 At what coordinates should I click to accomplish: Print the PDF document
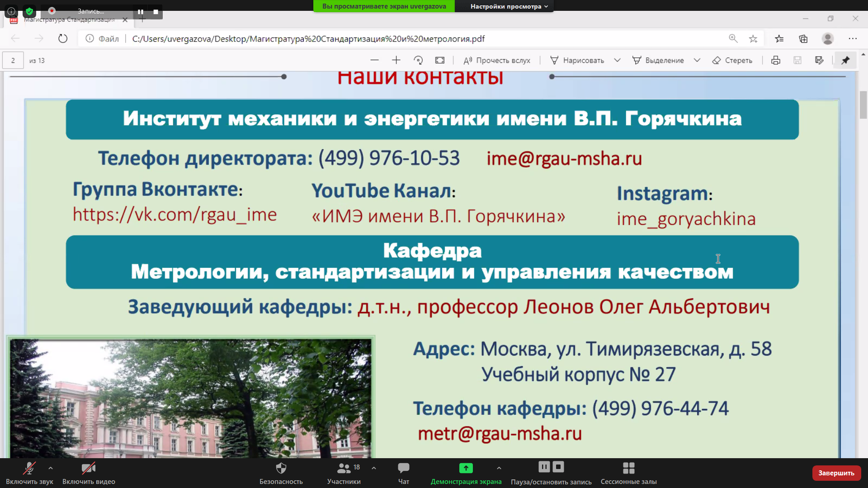pos(776,60)
